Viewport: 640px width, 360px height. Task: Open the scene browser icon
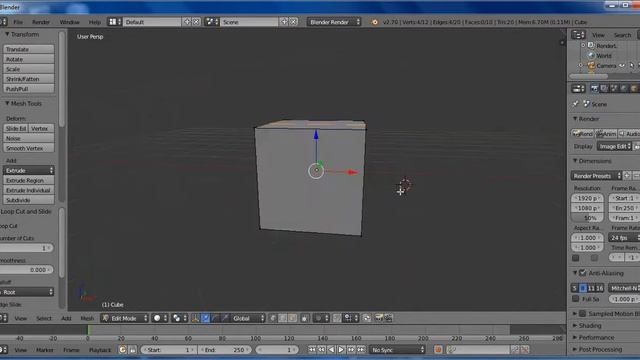(x=212, y=22)
